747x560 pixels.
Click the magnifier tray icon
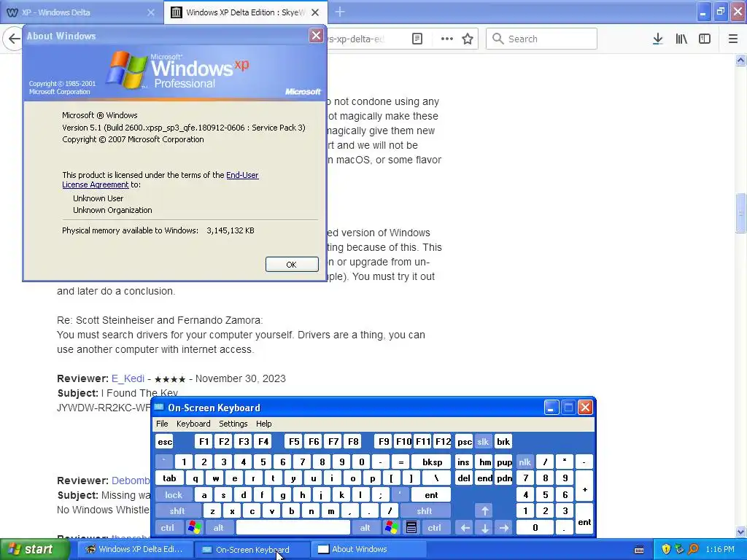pos(693,550)
